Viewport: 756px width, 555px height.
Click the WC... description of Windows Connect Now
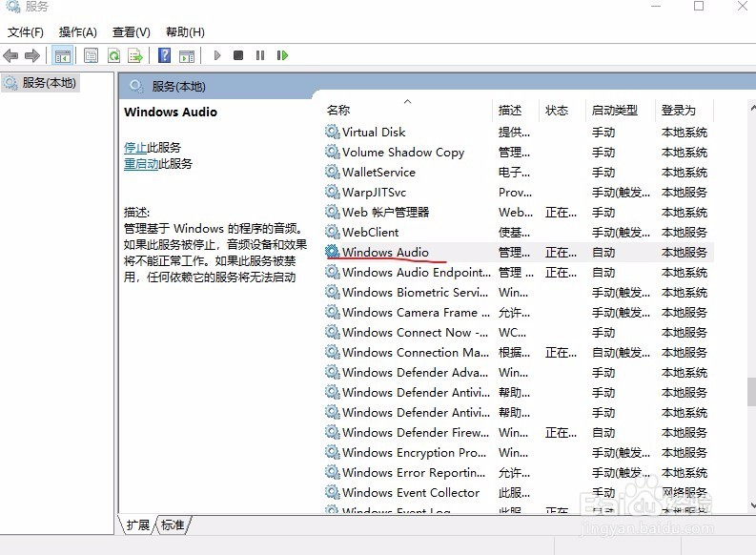click(x=513, y=333)
